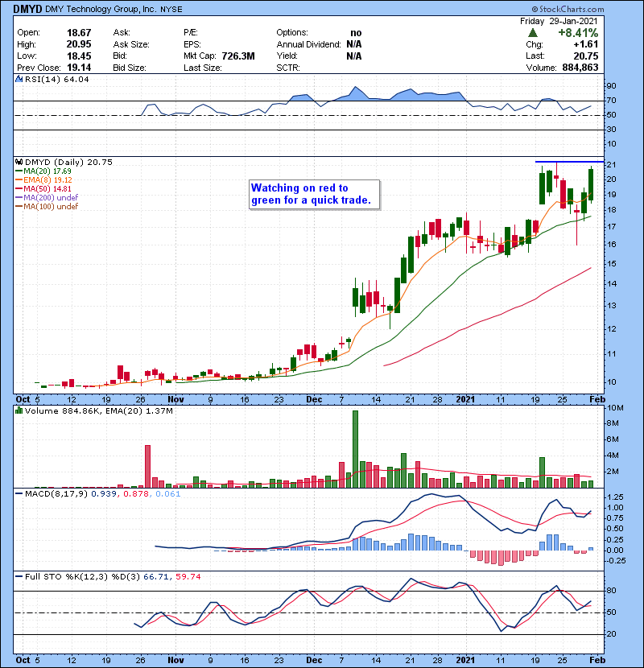The image size is (644, 668).
Task: Click the Open value 18.67
Action: point(79,33)
